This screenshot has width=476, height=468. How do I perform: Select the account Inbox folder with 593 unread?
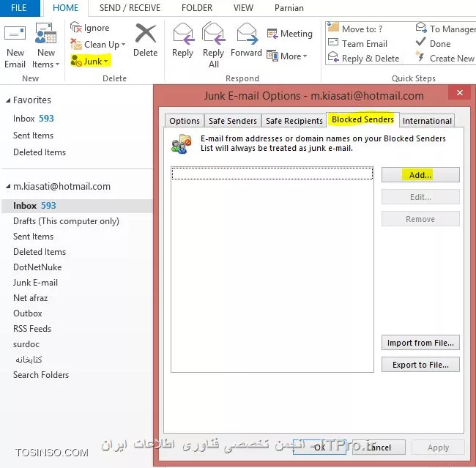(x=77, y=206)
